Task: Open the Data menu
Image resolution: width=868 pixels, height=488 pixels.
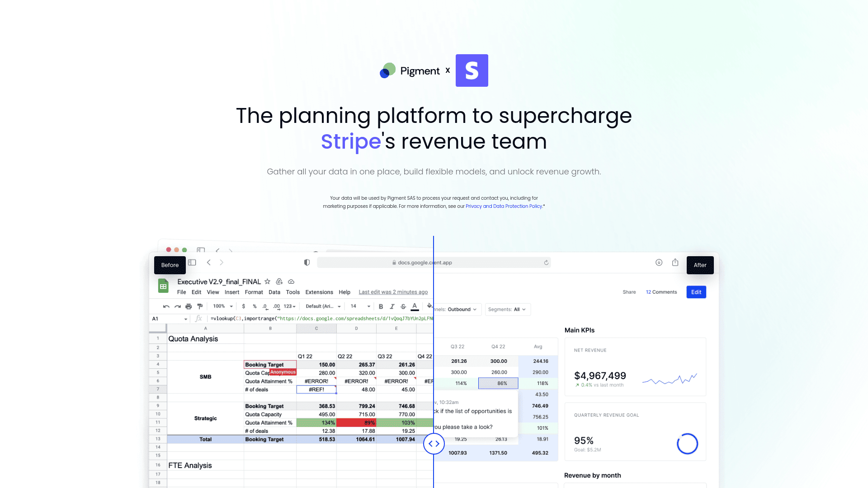Action: point(274,292)
